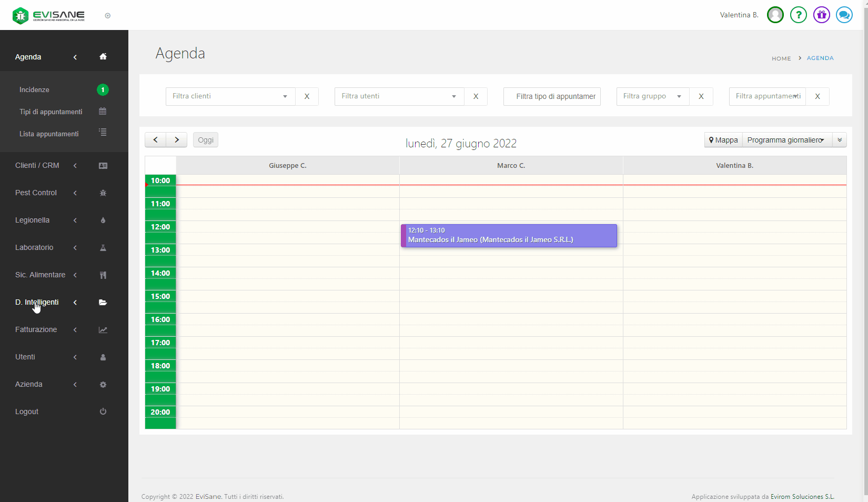Open the Mantecados il Jameo appointment
This screenshot has height=502, width=868.
click(x=509, y=236)
